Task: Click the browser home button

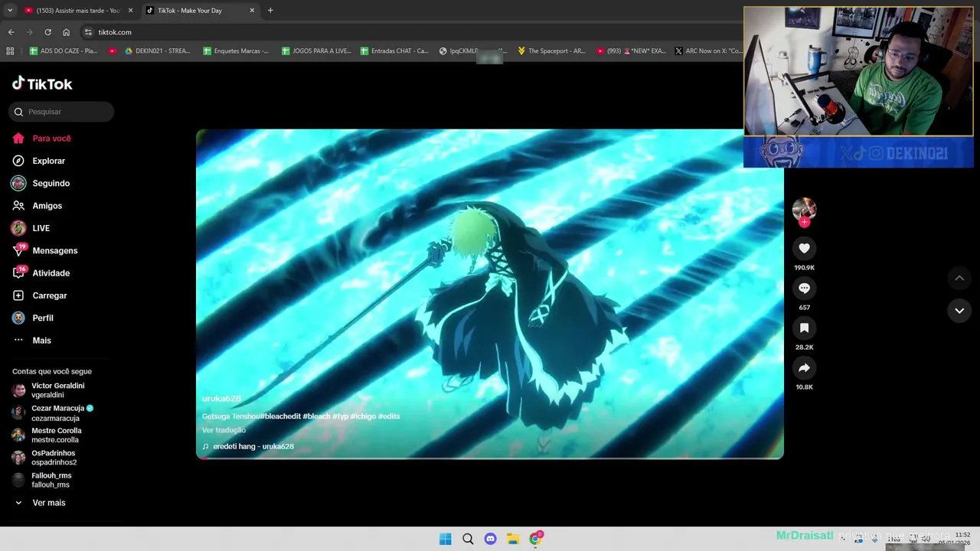Action: pos(66,32)
